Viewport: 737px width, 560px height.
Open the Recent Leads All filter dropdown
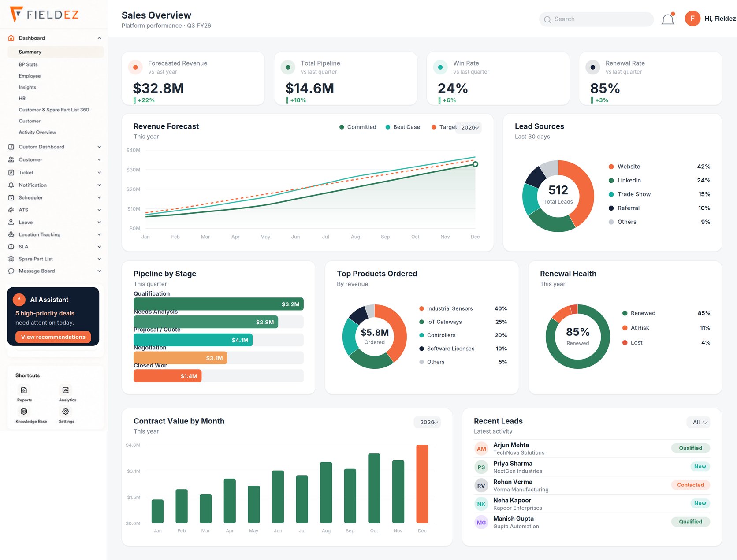click(699, 422)
